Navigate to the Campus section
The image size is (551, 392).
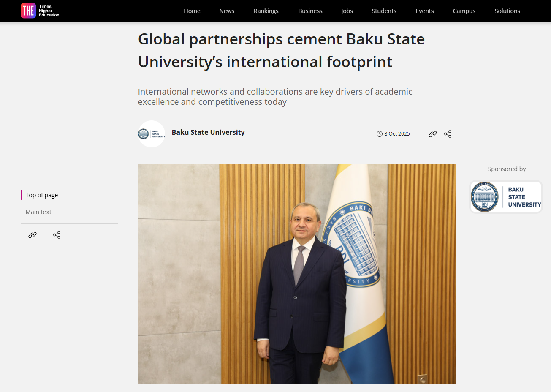click(464, 11)
